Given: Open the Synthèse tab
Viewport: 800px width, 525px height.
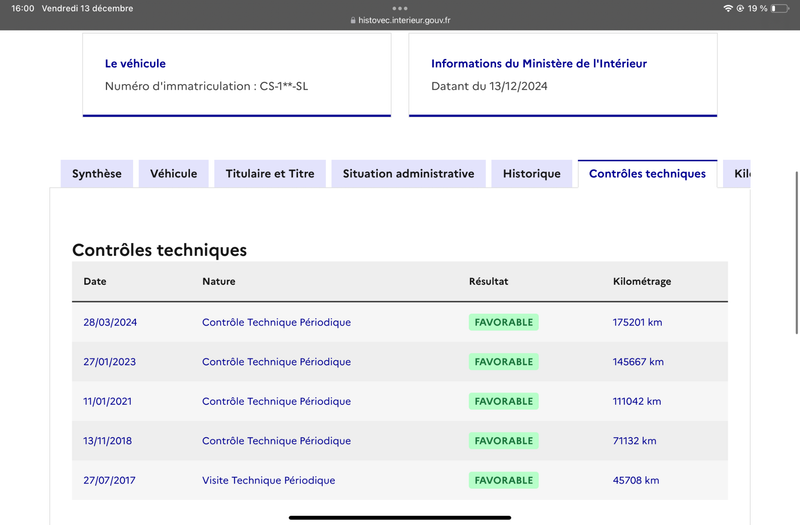Looking at the screenshot, I should (97, 174).
